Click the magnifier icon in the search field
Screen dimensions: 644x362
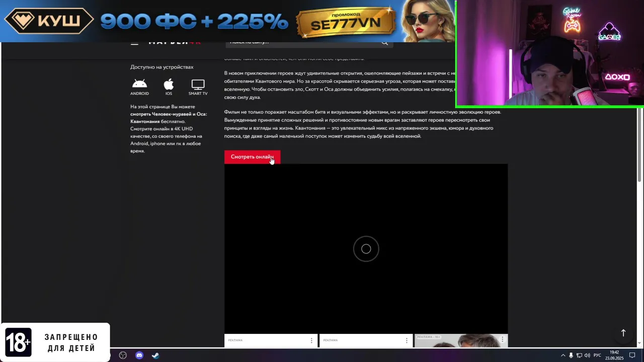click(x=385, y=43)
